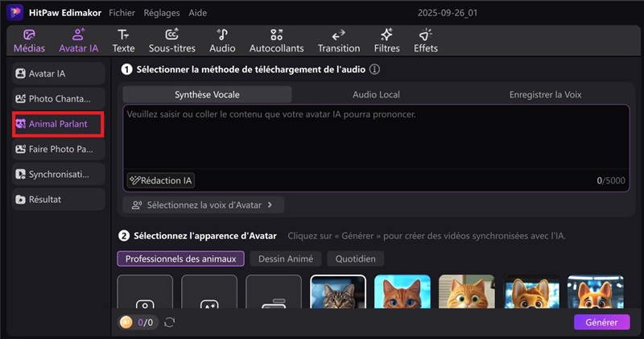Choose the cartoon orange cat green eyes

point(467,291)
